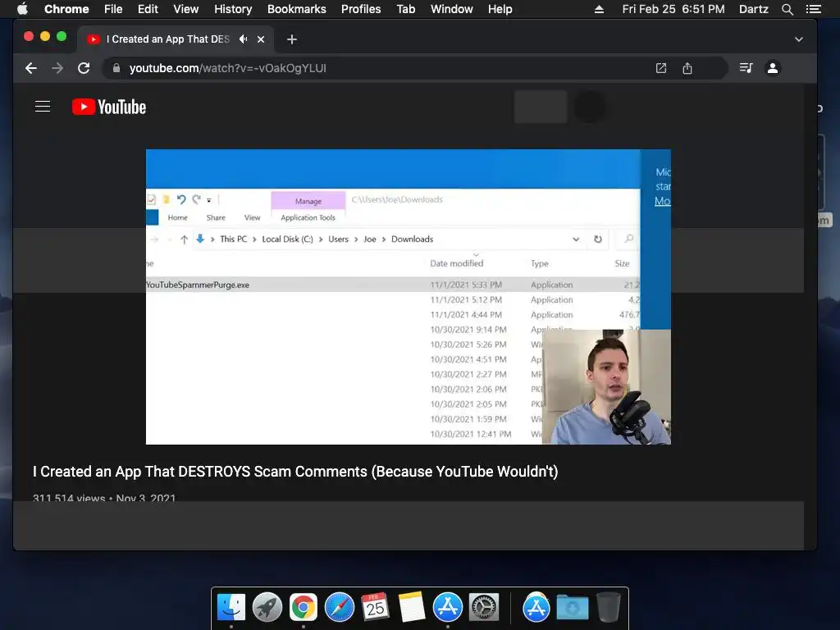Open the Apple menu

22,9
